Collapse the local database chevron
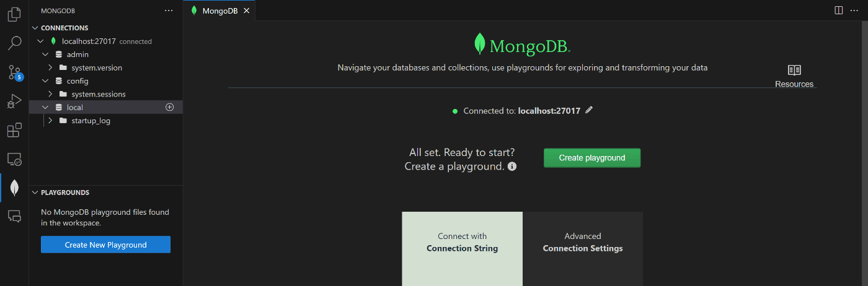The height and width of the screenshot is (286, 868). [45, 107]
